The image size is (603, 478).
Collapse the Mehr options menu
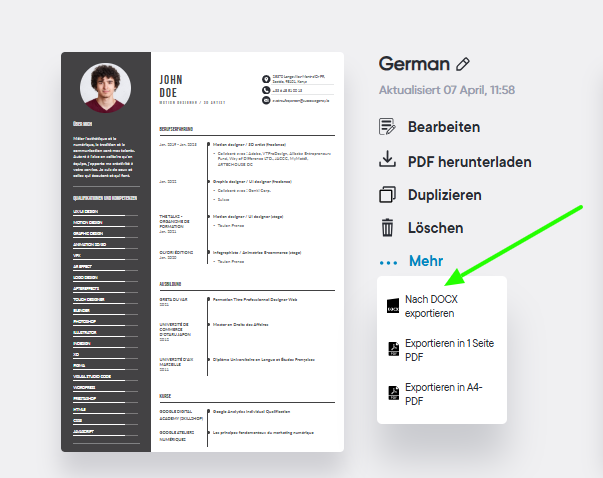pos(426,261)
